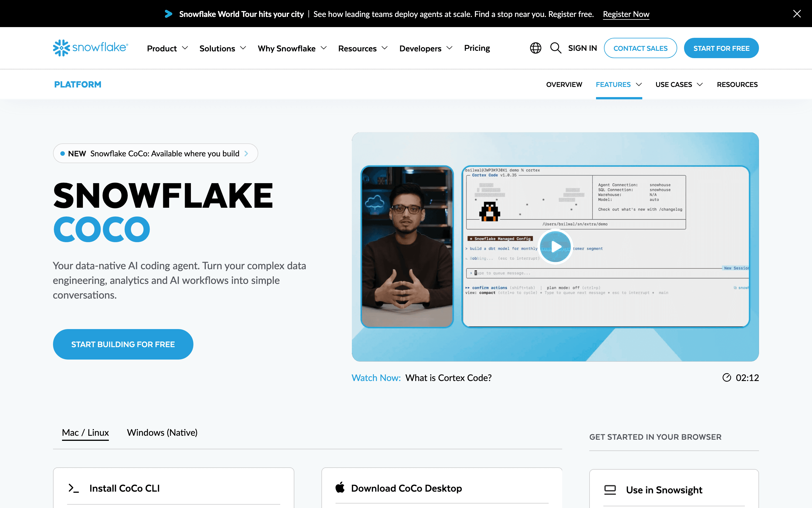
Task: Click the "GET STARTED IN YOUR BROWSER" heading
Action: pyautogui.click(x=655, y=437)
